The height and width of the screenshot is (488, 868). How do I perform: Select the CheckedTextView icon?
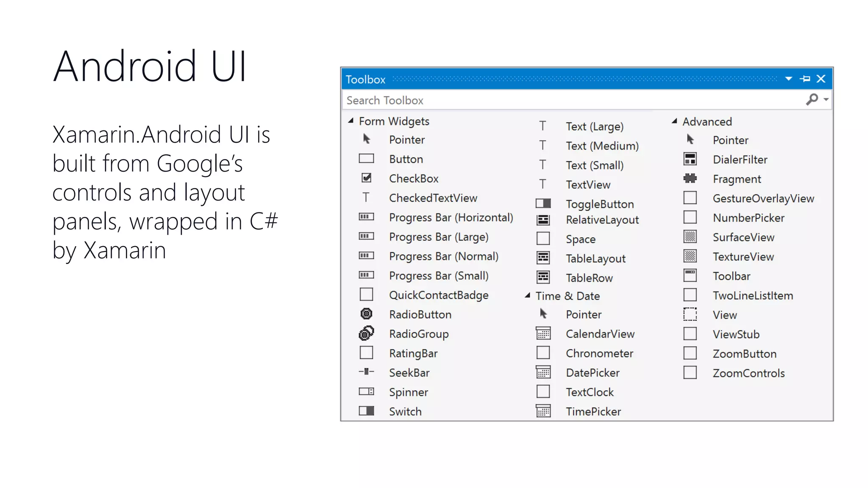(366, 197)
